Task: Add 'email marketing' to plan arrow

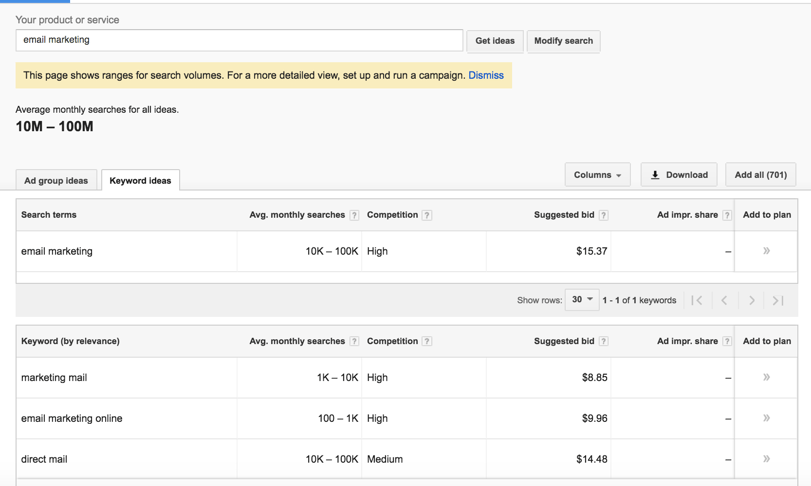Action: coord(766,251)
